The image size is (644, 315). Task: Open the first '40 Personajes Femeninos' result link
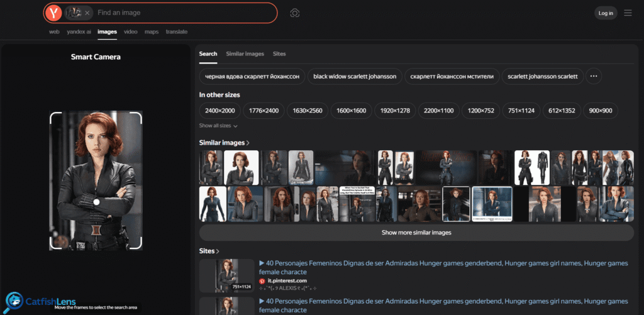pos(443,267)
